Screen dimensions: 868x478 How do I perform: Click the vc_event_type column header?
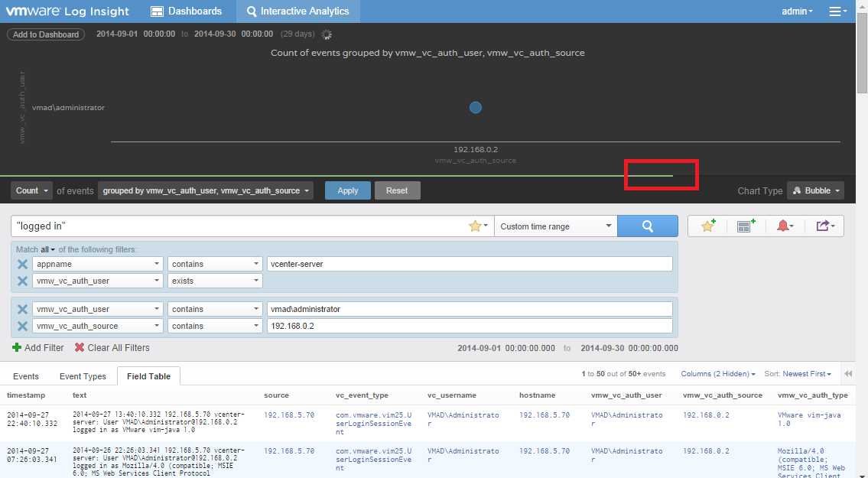click(362, 395)
